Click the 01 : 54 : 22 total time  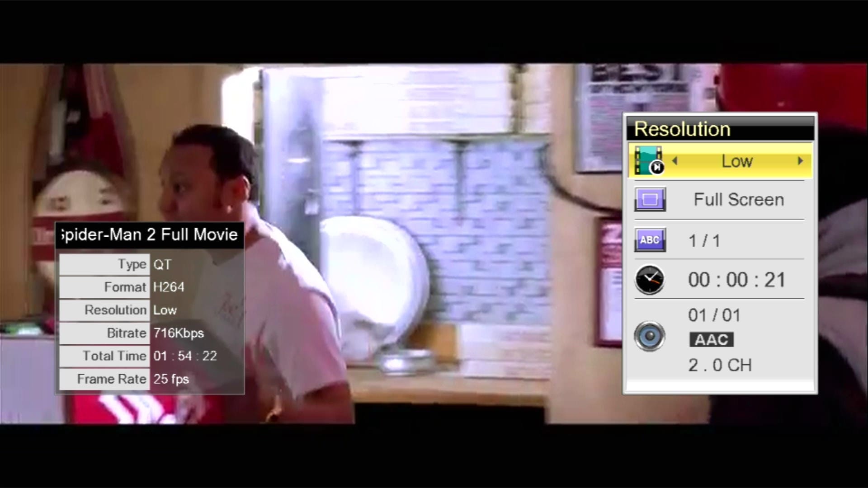tap(185, 356)
